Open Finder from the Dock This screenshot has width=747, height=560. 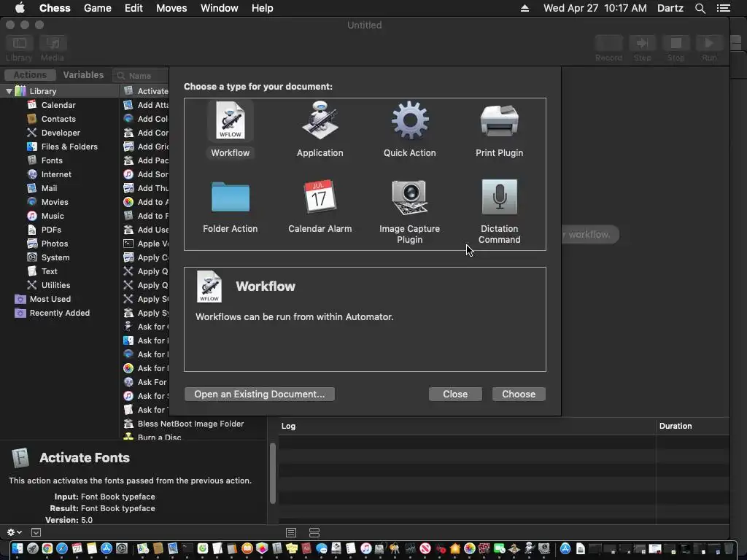coord(18,548)
